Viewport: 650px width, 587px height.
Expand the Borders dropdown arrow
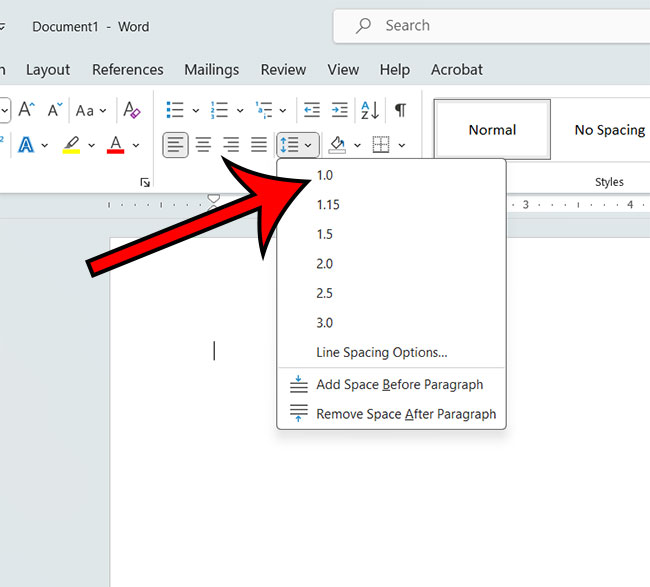click(402, 145)
